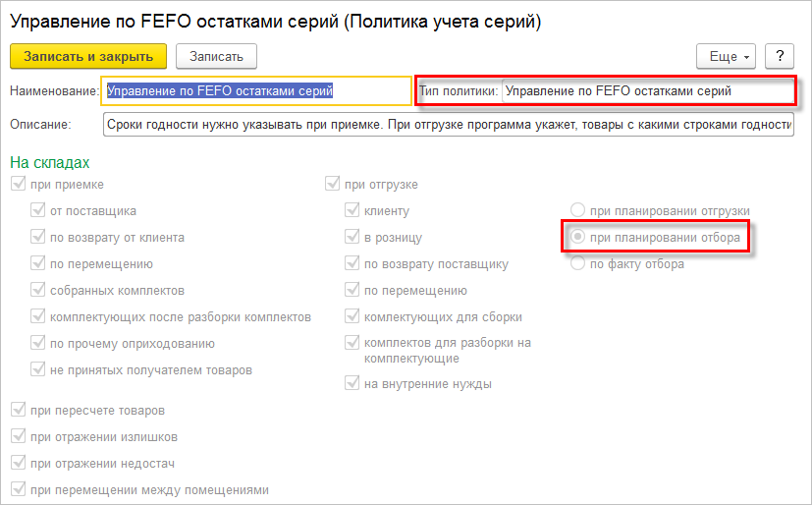Toggle the при пересчете товаров checkbox
This screenshot has width=812, height=505.
[x=17, y=410]
